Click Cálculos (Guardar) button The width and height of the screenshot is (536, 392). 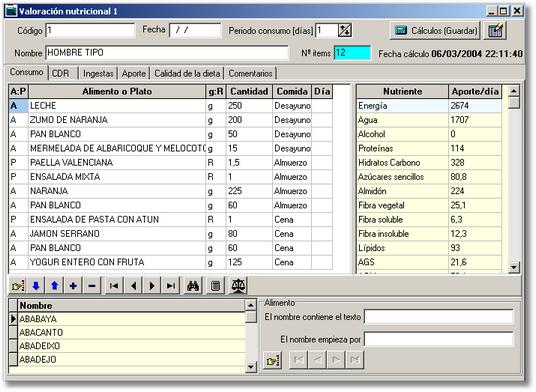coord(435,31)
